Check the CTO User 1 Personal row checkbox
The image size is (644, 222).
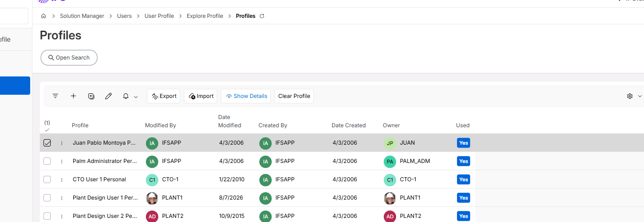pyautogui.click(x=47, y=179)
